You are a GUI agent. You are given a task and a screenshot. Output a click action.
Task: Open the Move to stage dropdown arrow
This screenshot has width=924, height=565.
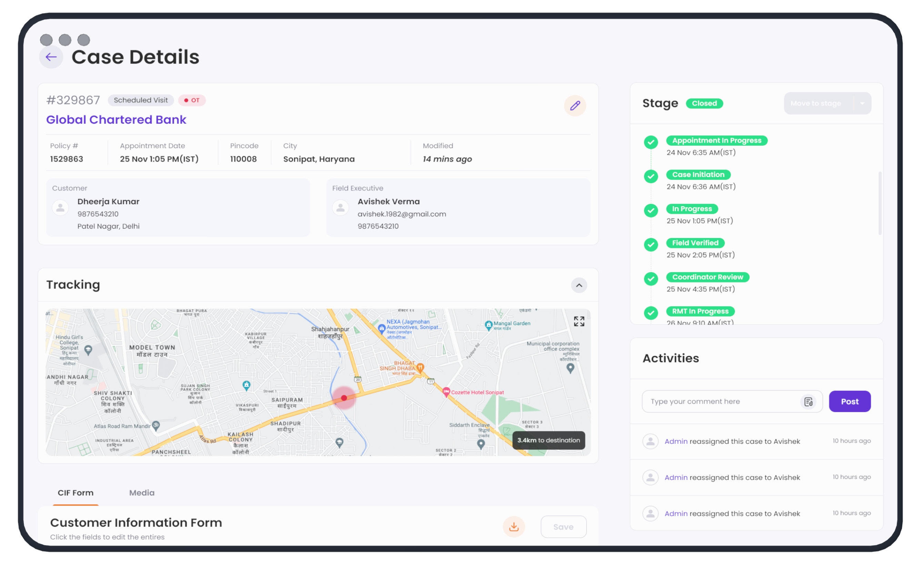point(862,103)
